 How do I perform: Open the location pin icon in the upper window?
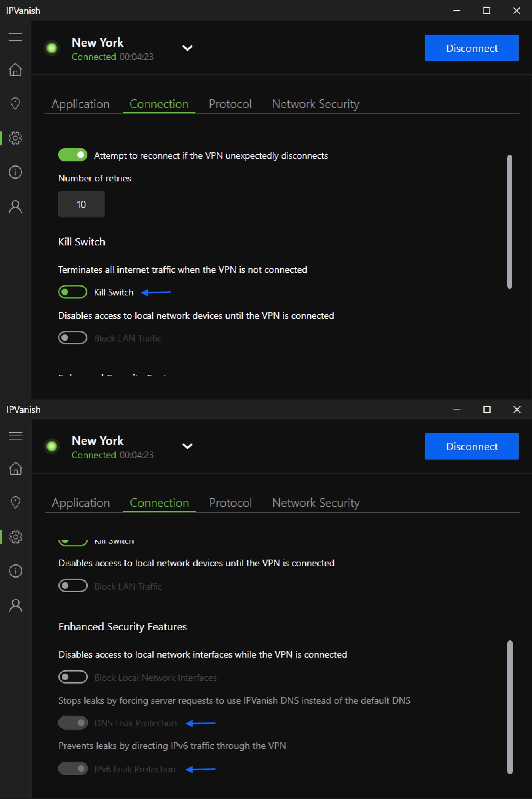point(15,104)
